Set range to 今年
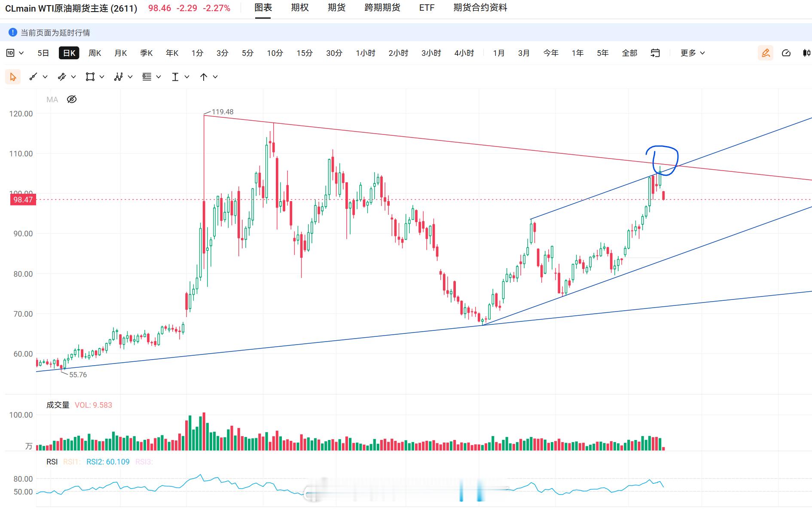The height and width of the screenshot is (510, 812). pos(551,53)
